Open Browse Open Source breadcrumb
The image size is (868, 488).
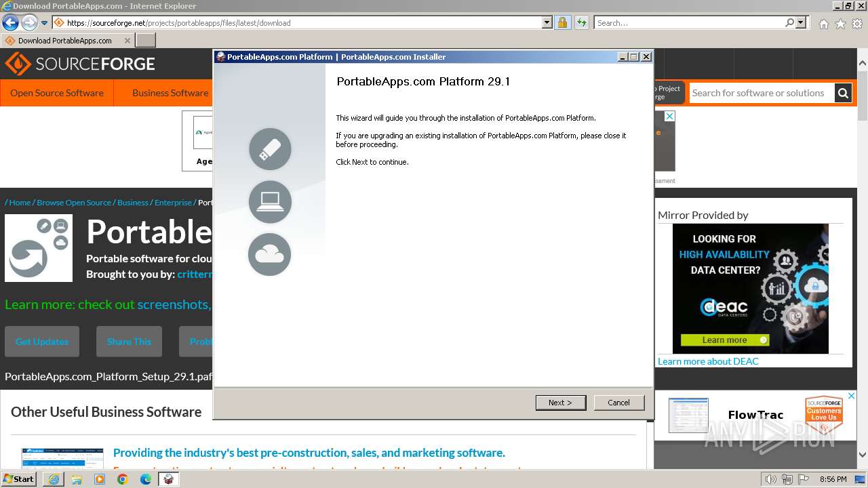74,203
